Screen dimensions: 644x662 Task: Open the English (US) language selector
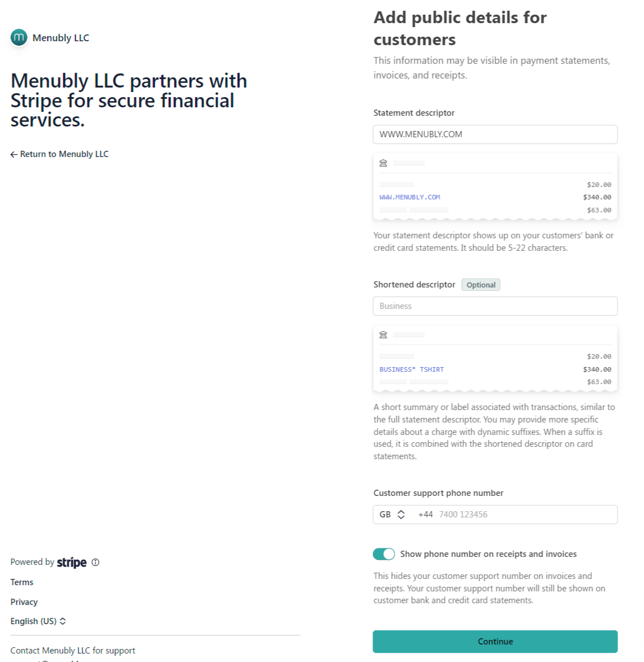pos(38,621)
